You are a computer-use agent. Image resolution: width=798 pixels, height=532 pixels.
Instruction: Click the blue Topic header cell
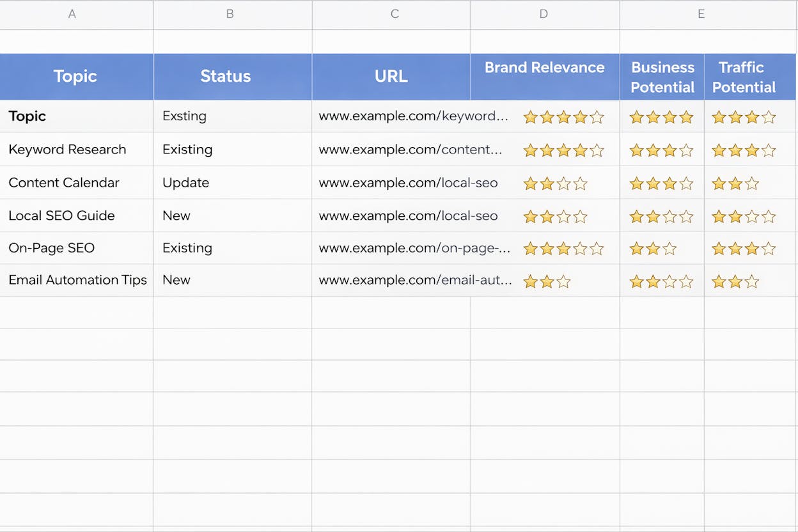click(76, 77)
